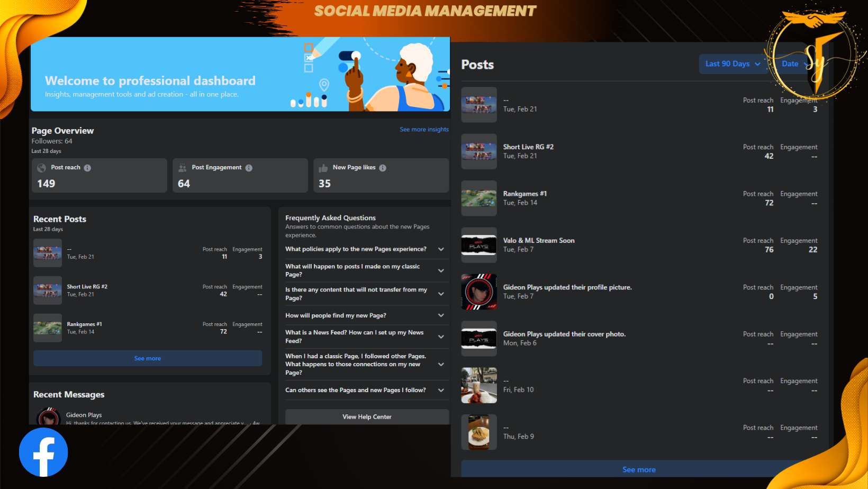Click the See more insights link
The width and height of the screenshot is (868, 489).
(x=424, y=129)
